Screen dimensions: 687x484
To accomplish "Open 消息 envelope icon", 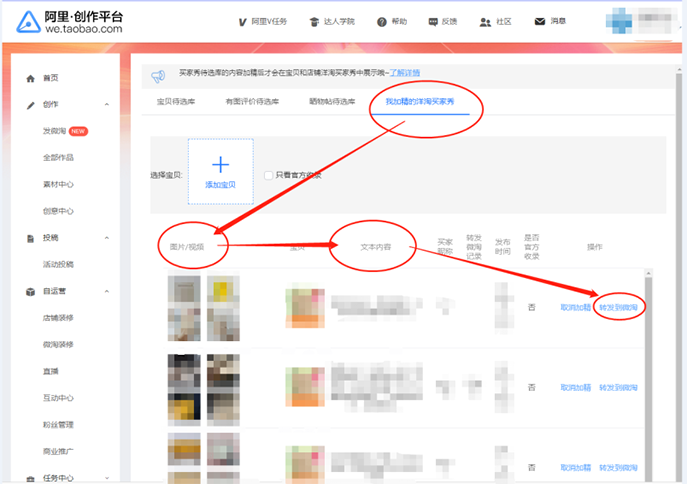I will (x=540, y=21).
